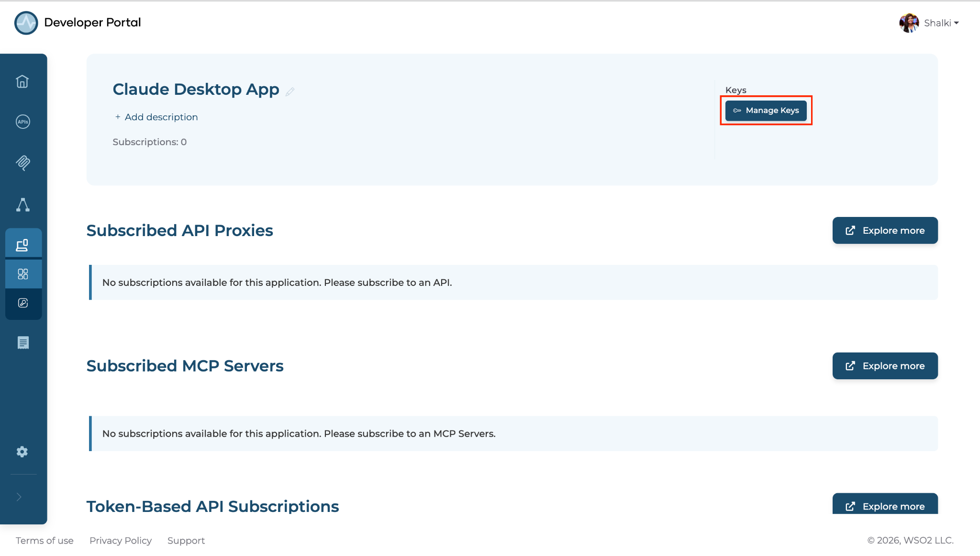Click the 'Please subscribe to an API' notice
The image size is (980, 556).
click(x=513, y=283)
